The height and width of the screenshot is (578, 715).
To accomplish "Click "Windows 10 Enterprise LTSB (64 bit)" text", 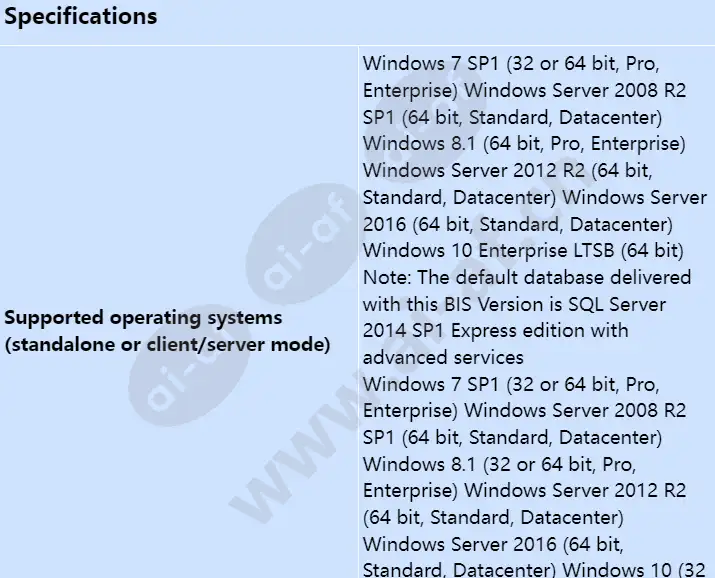I will (523, 250).
